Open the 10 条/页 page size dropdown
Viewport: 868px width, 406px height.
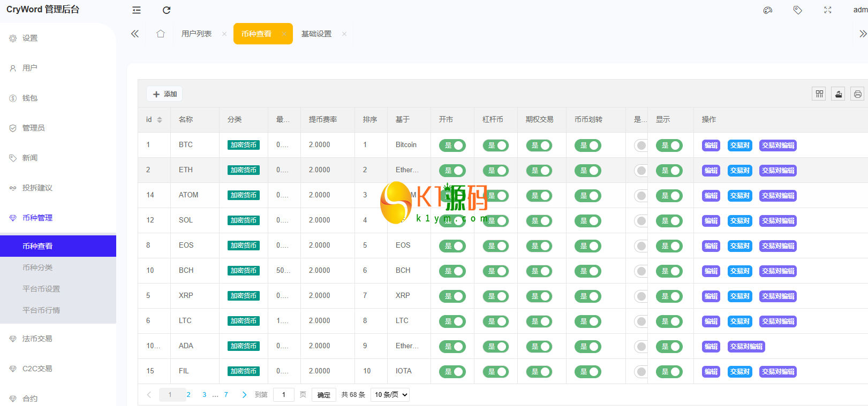tap(390, 395)
